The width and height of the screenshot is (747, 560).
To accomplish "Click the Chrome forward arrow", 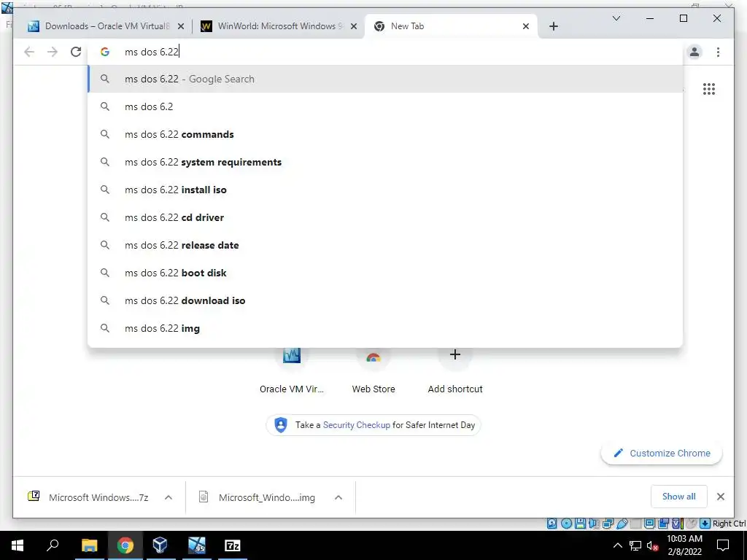I will [53, 52].
